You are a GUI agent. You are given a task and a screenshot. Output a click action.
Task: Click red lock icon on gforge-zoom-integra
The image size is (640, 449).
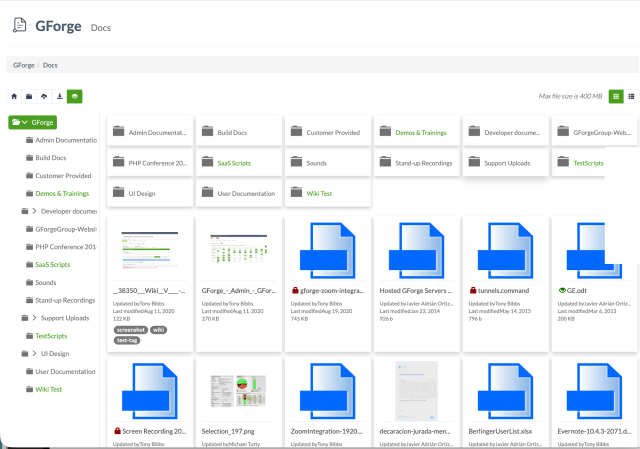click(295, 291)
